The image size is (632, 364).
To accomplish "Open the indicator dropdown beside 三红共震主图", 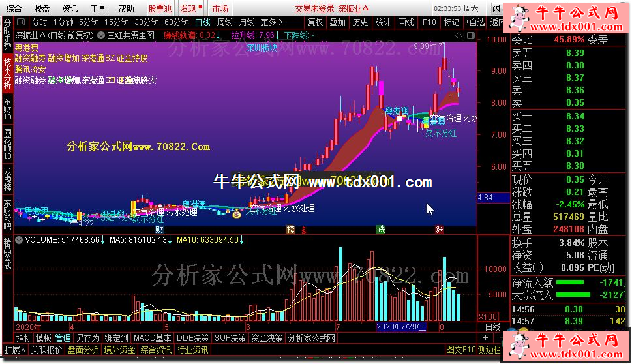I will (x=101, y=35).
